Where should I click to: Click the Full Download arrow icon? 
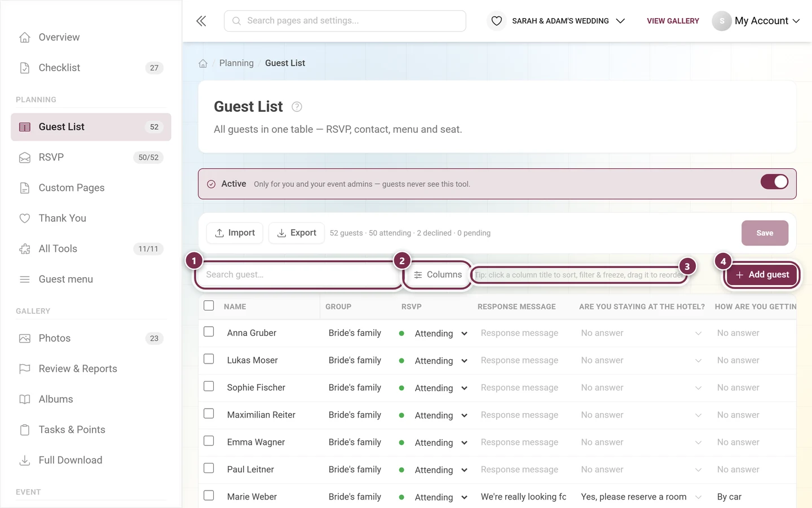tap(25, 461)
